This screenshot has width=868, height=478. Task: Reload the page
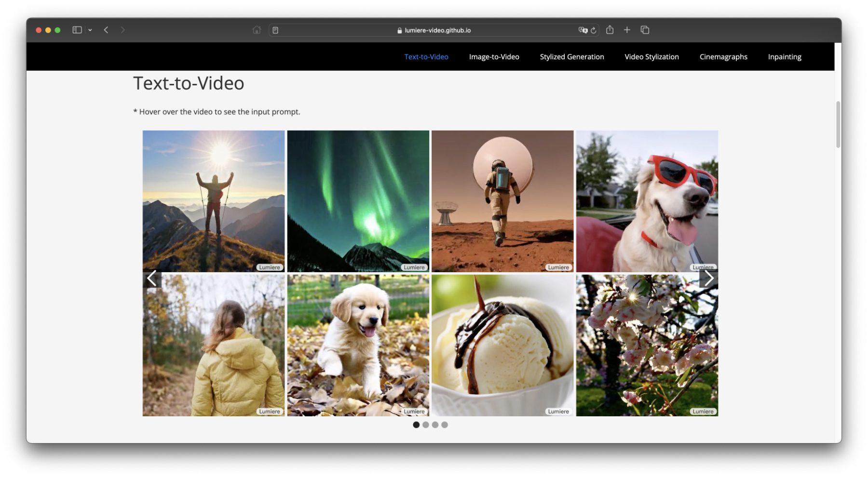(x=594, y=30)
